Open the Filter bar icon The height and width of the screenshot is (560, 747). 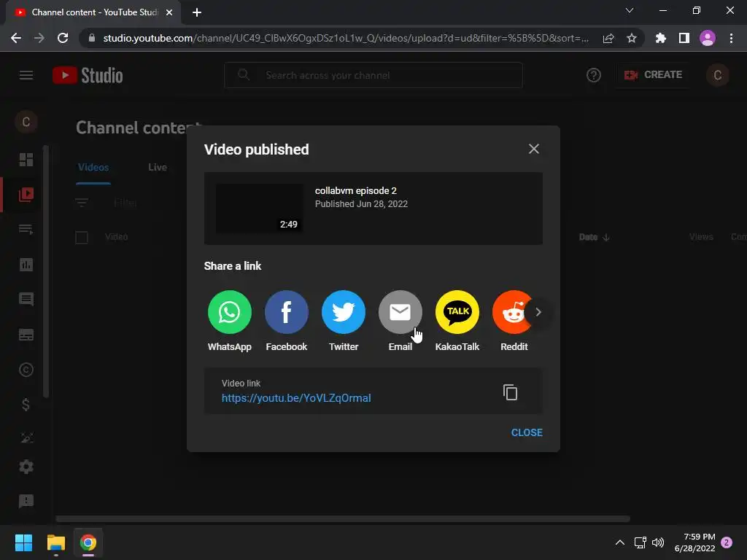click(82, 203)
